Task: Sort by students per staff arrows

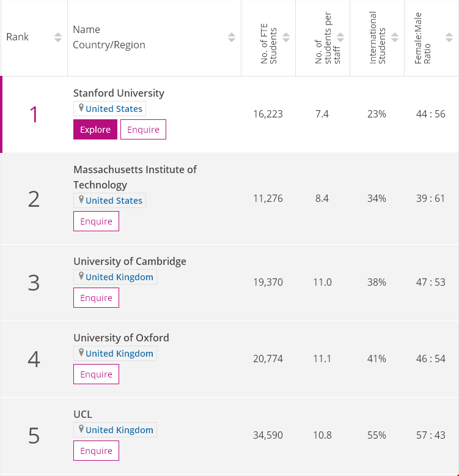Action: tap(340, 37)
